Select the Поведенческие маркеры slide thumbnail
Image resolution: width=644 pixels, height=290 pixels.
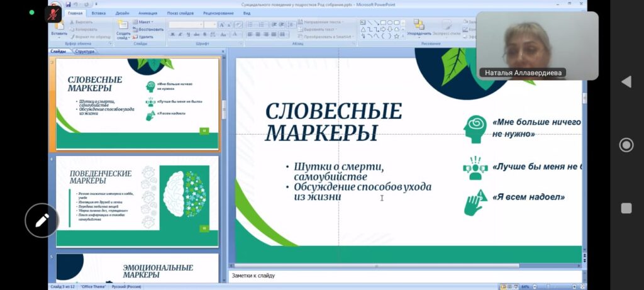(137, 201)
